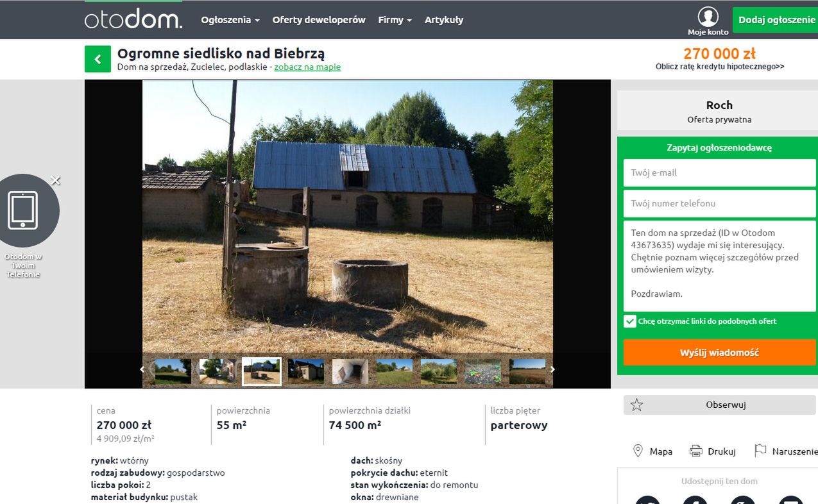Click dach: skośny row
818x504 pixels.
click(x=377, y=460)
